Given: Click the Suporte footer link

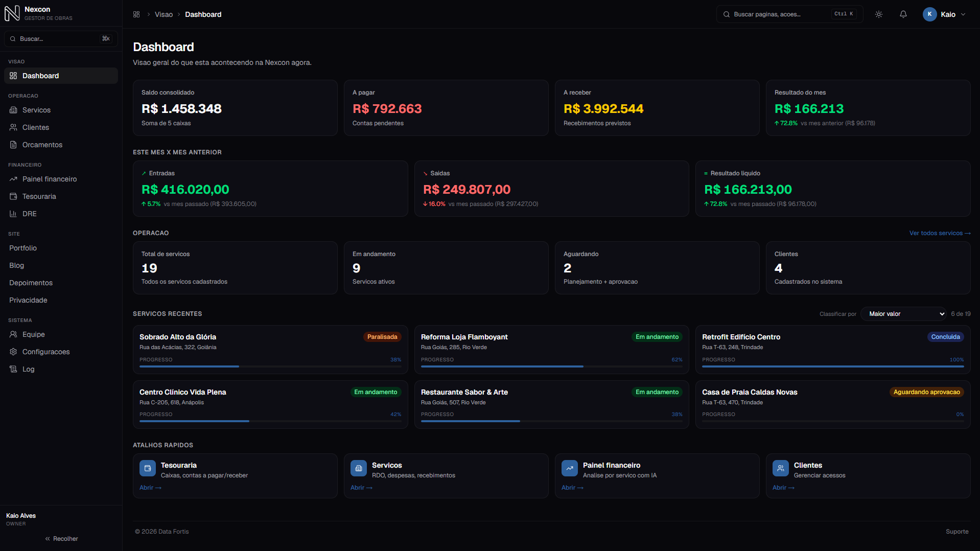Looking at the screenshot, I should (957, 532).
